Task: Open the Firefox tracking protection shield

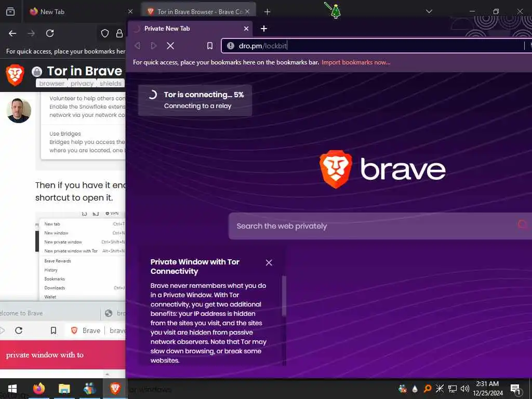Action: [105, 33]
